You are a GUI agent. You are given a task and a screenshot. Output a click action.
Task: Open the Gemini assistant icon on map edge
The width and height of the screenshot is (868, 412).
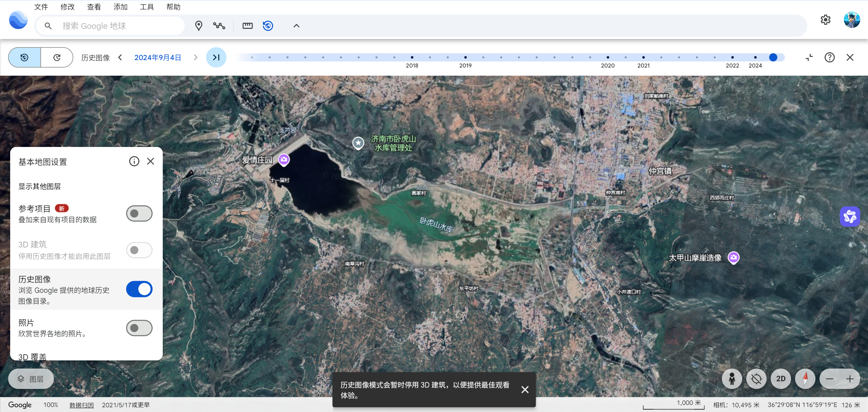pos(850,217)
